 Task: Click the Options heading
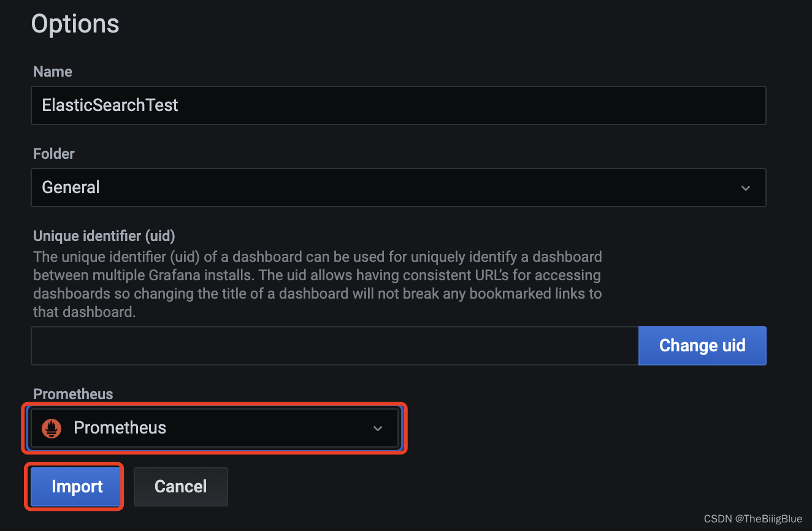click(75, 23)
